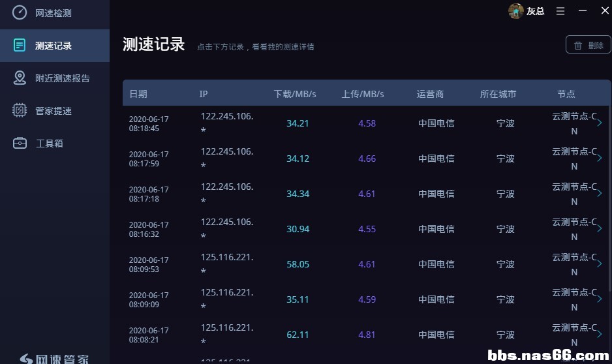Expand details arrow for 08:16:32 record
The width and height of the screenshot is (612, 364).
tap(599, 228)
